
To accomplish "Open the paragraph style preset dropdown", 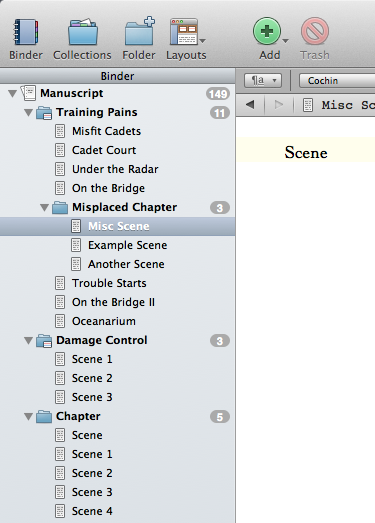I will [x=263, y=80].
